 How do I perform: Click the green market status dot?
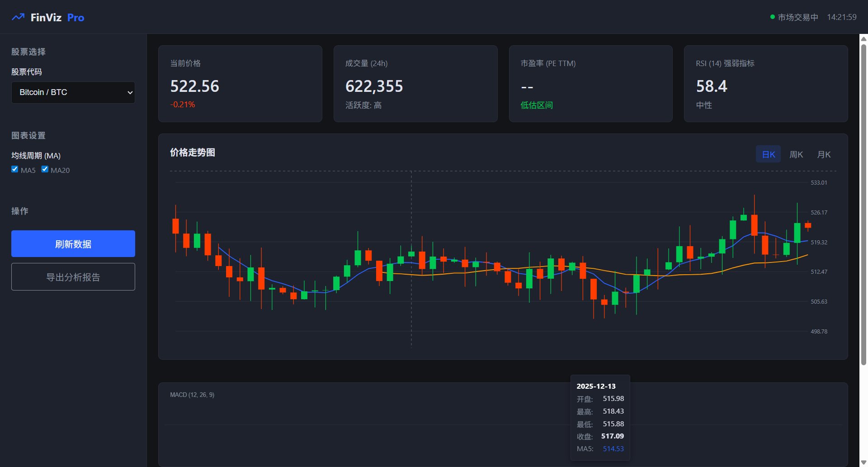(772, 17)
